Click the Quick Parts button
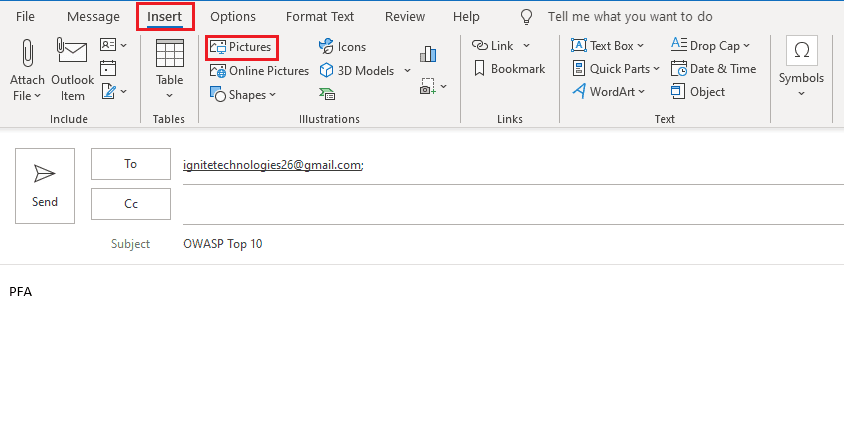Image resolution: width=844 pixels, height=439 pixels. 610,69
